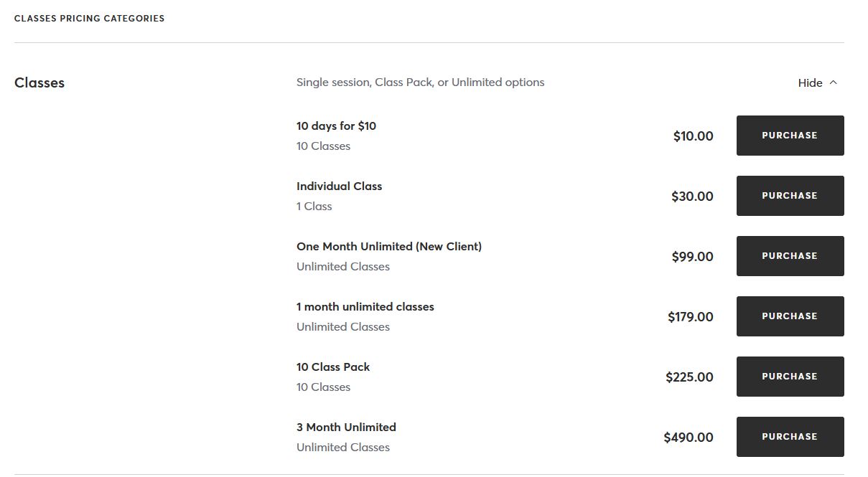Viewport: 868px width, 477px height.
Task: Purchase the 10 days for $10 offer
Action: tap(790, 136)
